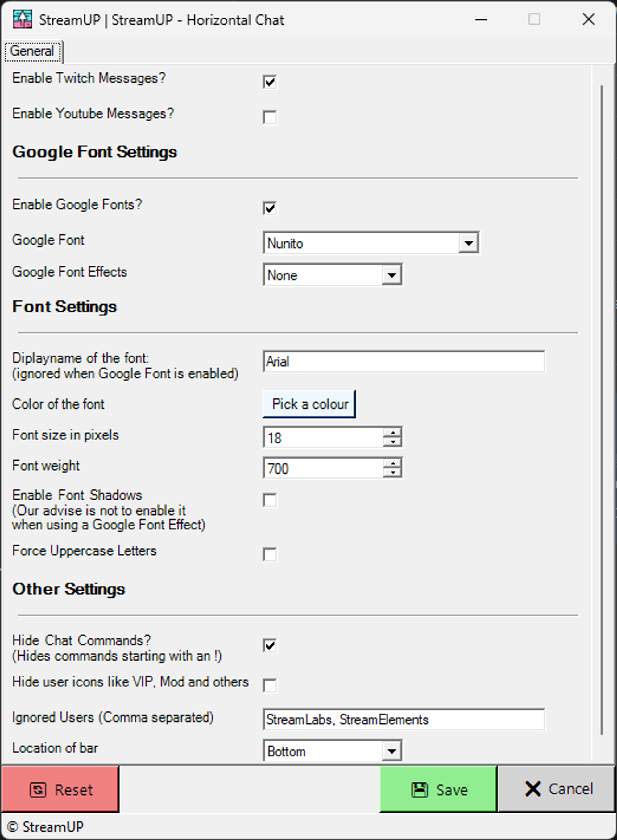Minimize the StreamUP window
Image resolution: width=617 pixels, height=840 pixels.
tap(481, 19)
